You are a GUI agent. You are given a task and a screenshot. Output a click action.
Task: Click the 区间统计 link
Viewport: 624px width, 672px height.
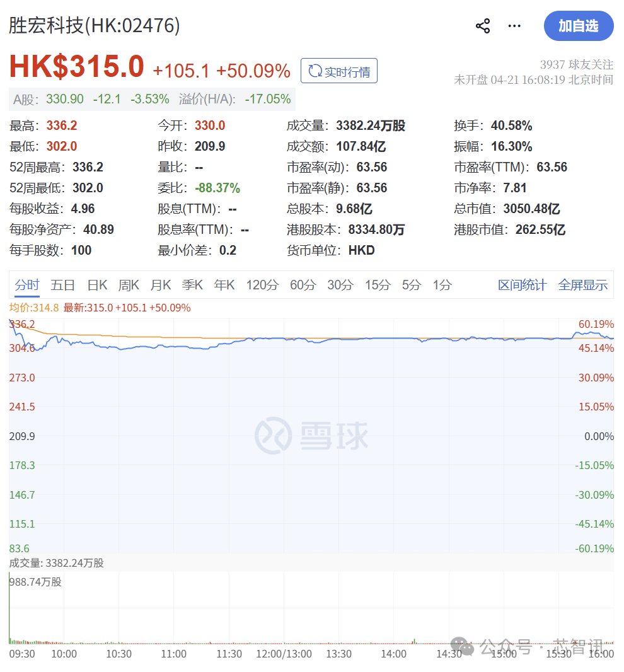coord(522,285)
